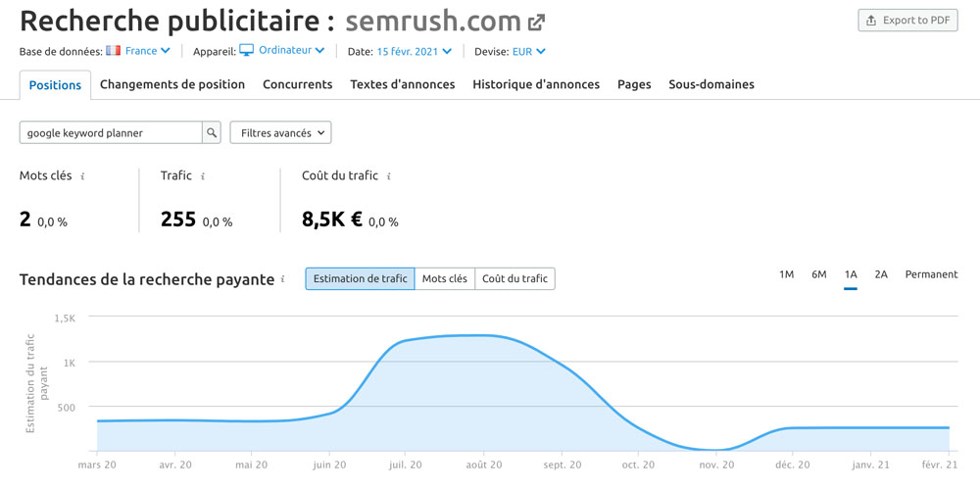Click the search magnifier icon
The height and width of the screenshot is (490, 980).
(x=212, y=132)
